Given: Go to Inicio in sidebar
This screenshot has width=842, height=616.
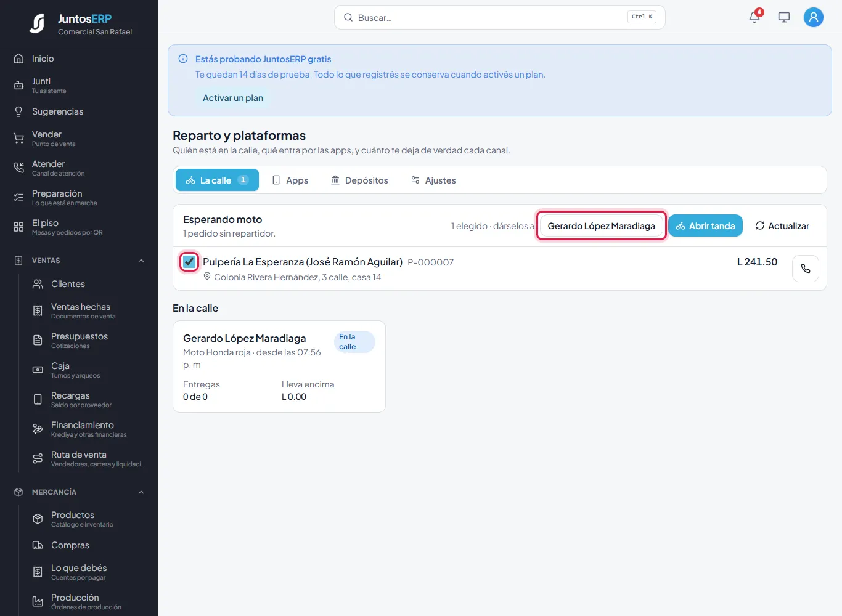Looking at the screenshot, I should pos(79,59).
